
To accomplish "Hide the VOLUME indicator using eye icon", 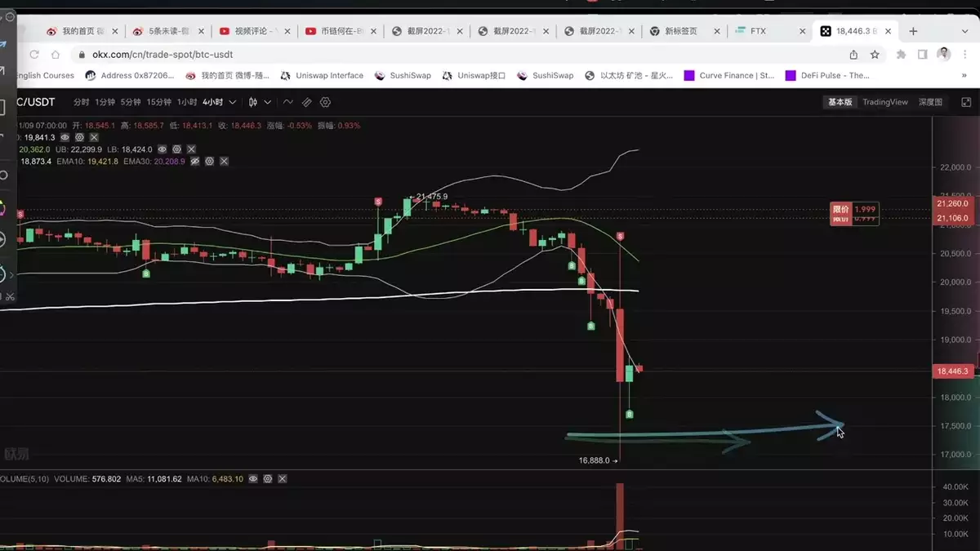I will (x=253, y=478).
